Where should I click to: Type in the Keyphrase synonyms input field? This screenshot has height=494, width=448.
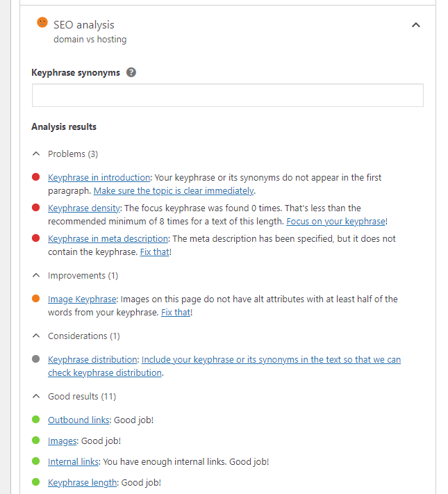(x=227, y=95)
